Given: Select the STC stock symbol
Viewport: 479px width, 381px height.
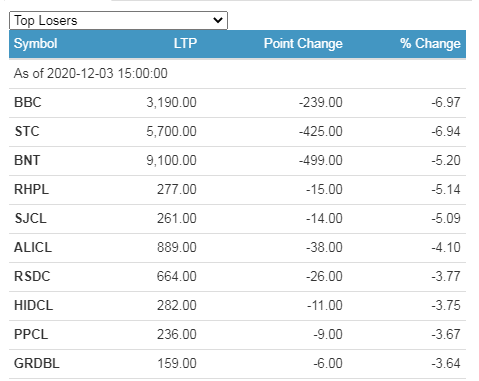Looking at the screenshot, I should pos(27,131).
